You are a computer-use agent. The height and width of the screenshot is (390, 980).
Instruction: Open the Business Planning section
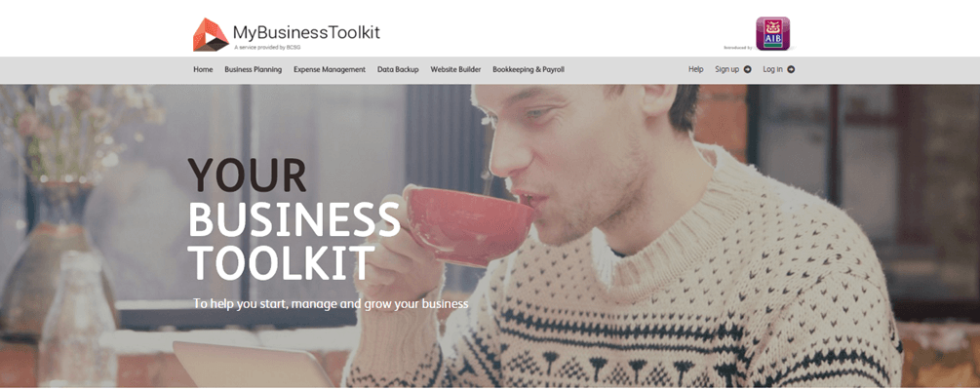pyautogui.click(x=254, y=69)
